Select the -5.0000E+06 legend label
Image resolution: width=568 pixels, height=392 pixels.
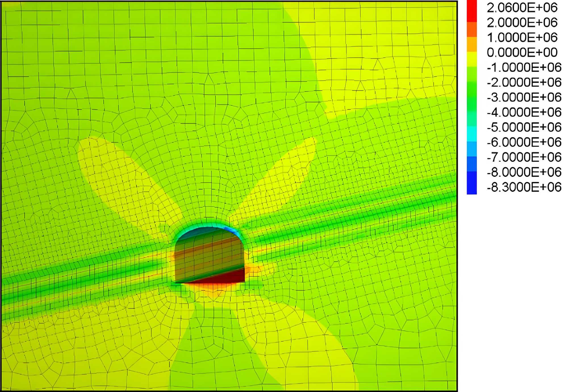[524, 127]
